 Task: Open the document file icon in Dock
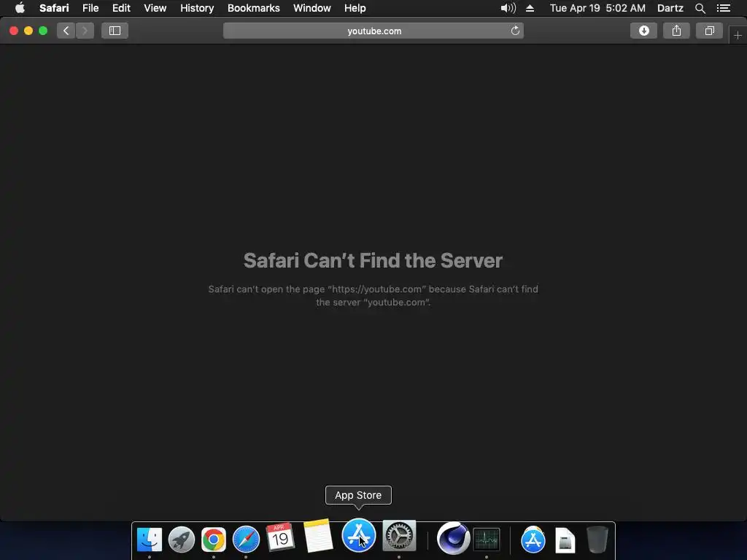565,540
